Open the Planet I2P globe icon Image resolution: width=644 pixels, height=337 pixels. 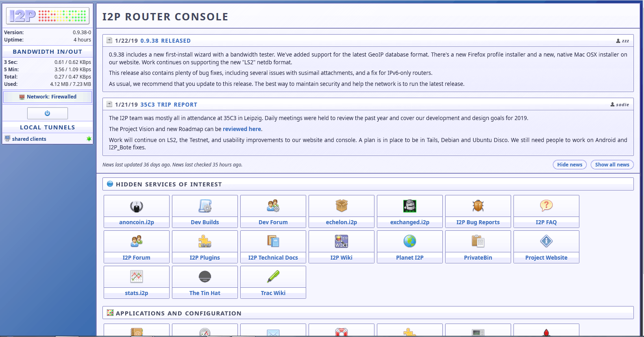coord(410,241)
